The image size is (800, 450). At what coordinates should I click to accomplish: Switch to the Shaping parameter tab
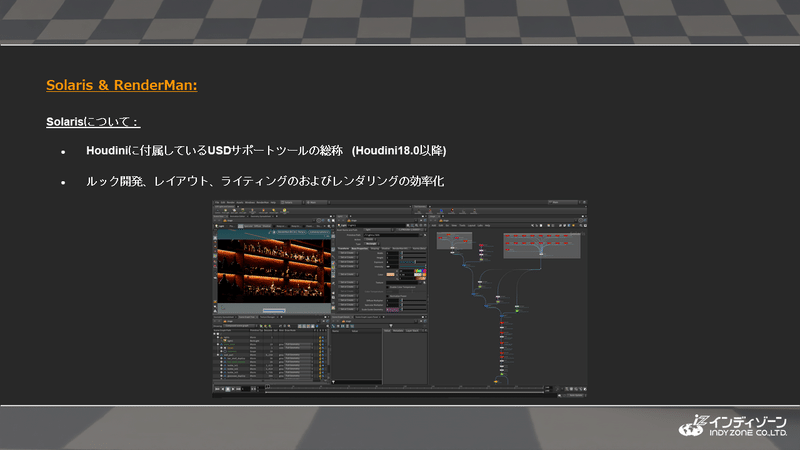click(375, 248)
